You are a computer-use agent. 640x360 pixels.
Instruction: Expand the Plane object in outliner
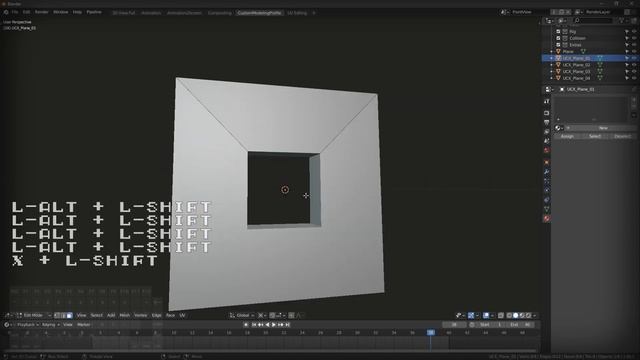click(551, 51)
